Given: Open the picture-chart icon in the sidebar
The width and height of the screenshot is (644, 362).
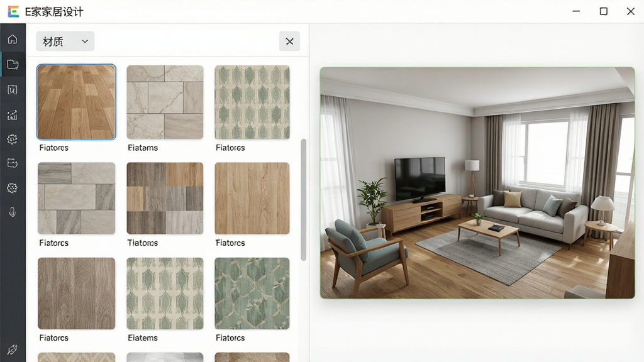Looking at the screenshot, I should tap(13, 115).
